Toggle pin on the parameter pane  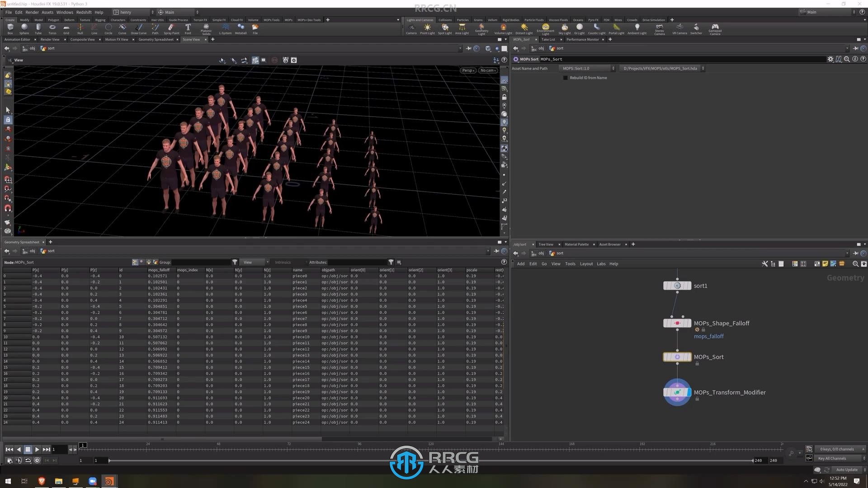[855, 48]
